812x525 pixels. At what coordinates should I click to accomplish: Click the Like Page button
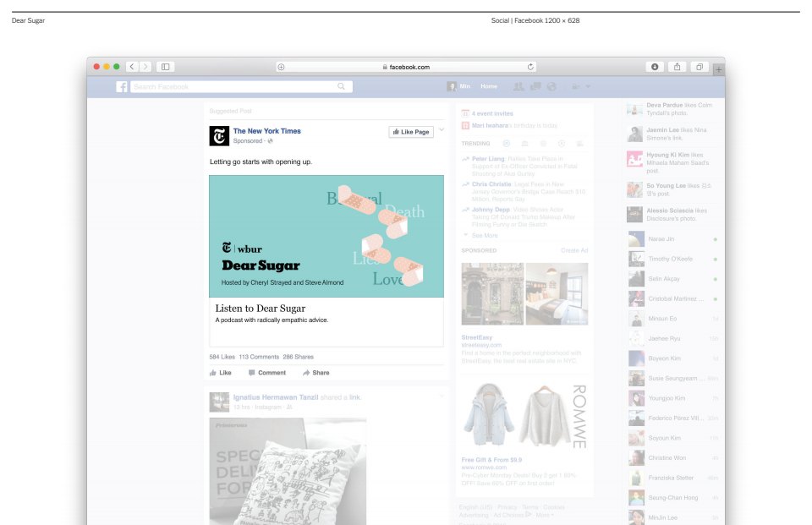click(x=411, y=132)
